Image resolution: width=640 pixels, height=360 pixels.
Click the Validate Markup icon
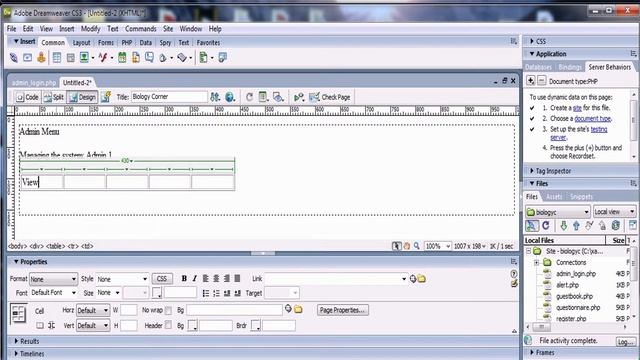(299, 97)
